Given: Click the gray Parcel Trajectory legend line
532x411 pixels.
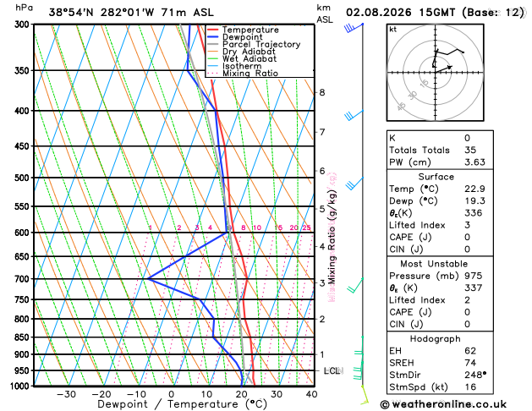Looking at the screenshot, I should [x=212, y=44].
